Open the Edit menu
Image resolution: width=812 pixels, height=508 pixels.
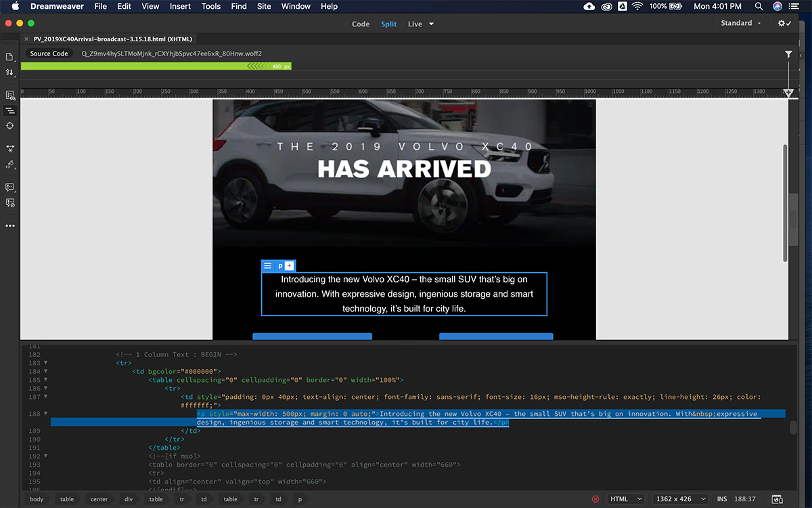click(124, 6)
